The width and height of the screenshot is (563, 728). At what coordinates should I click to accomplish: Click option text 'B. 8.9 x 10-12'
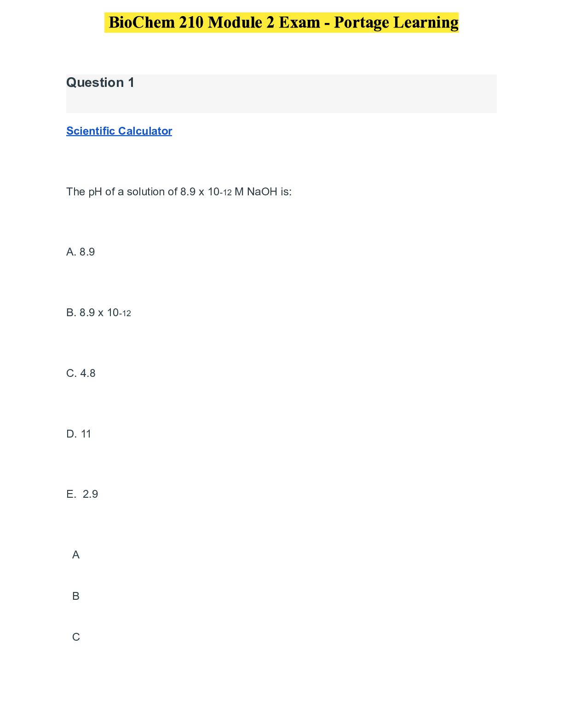click(98, 313)
